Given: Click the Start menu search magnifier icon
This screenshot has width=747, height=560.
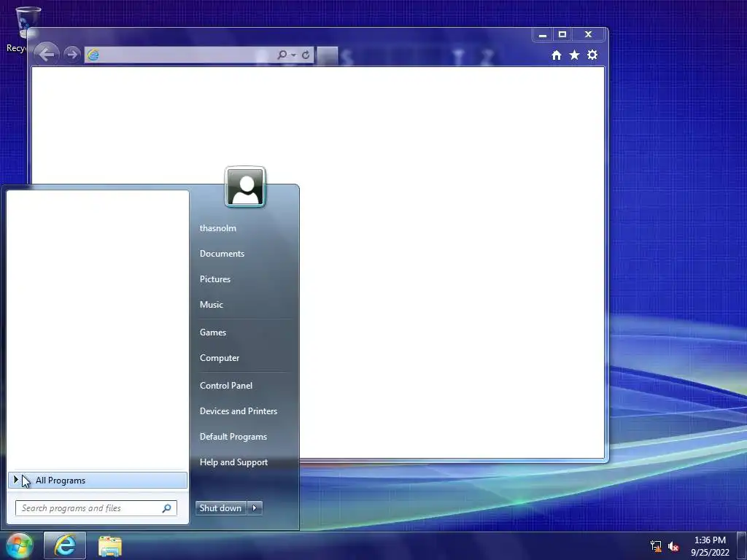Looking at the screenshot, I should click(x=167, y=508).
